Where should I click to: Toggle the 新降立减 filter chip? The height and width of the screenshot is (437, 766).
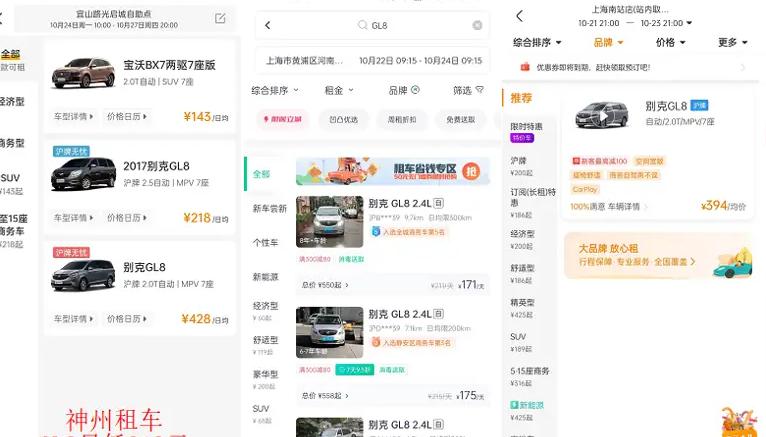[x=282, y=119]
